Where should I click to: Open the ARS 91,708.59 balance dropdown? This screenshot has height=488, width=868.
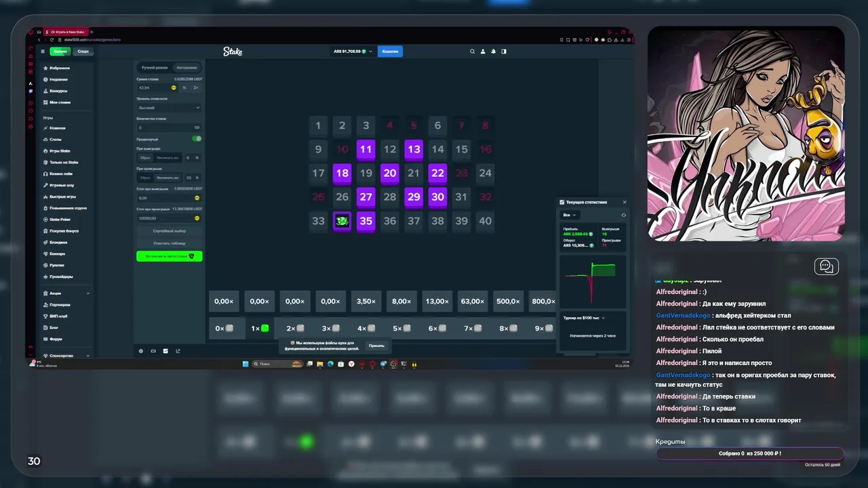pos(353,52)
